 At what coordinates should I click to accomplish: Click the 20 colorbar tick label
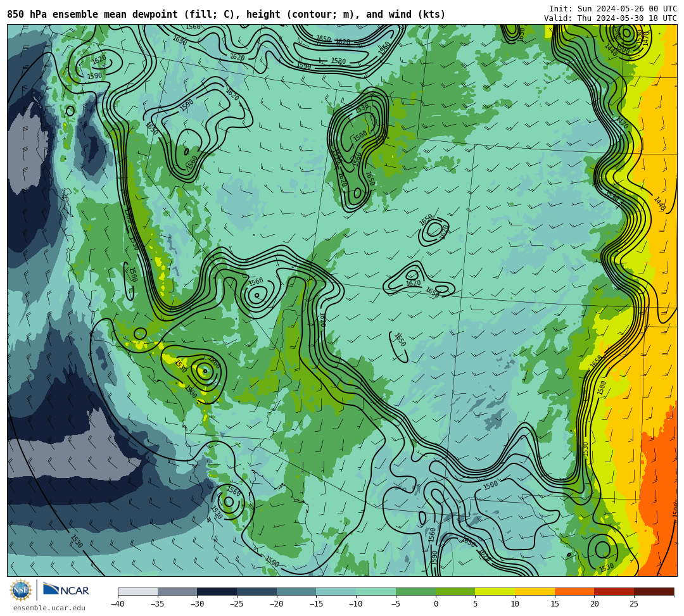(595, 604)
